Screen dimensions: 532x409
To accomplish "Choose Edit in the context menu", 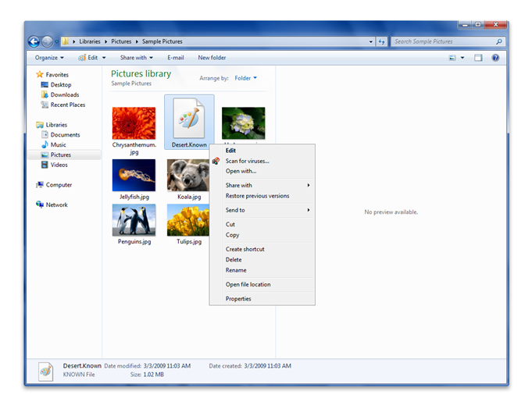I will pyautogui.click(x=262, y=151).
